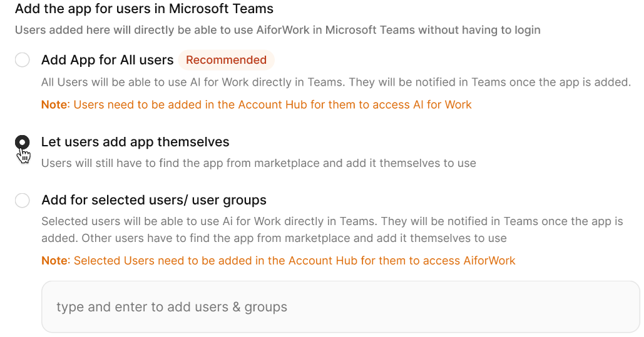The image size is (644, 337).
Task: Click the All Users description about Teams notification
Action: pos(336,82)
